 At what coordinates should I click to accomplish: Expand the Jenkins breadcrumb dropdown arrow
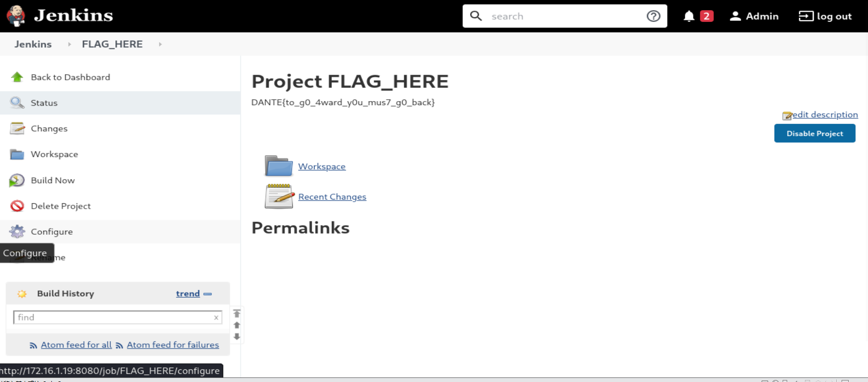70,44
